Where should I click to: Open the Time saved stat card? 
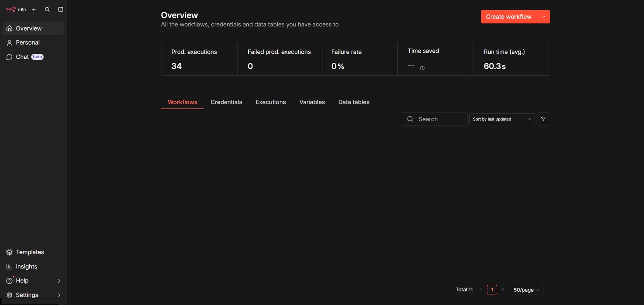tap(436, 59)
